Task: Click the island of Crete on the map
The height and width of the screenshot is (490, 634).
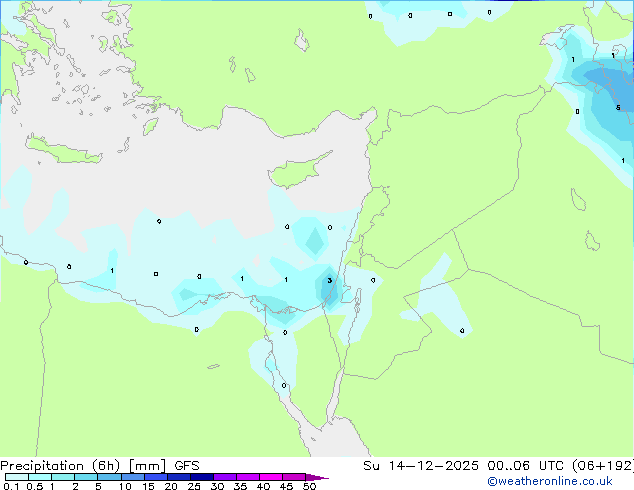Action: tap(63, 150)
